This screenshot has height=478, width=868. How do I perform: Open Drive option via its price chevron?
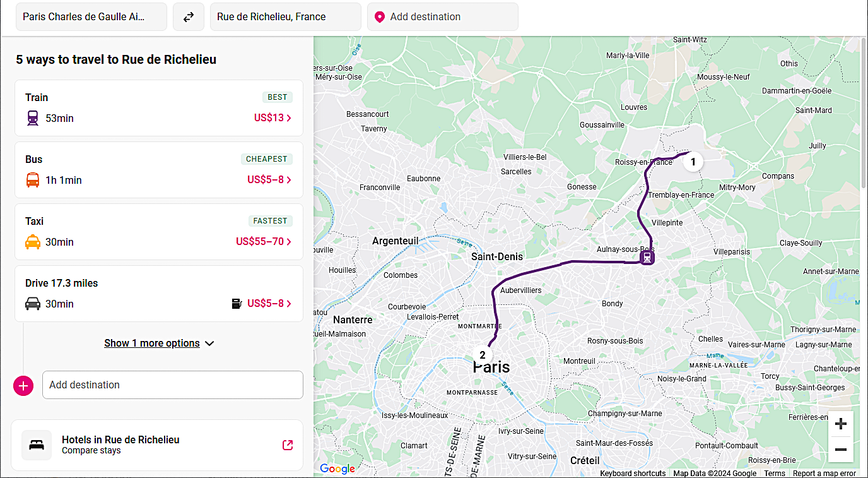(289, 304)
